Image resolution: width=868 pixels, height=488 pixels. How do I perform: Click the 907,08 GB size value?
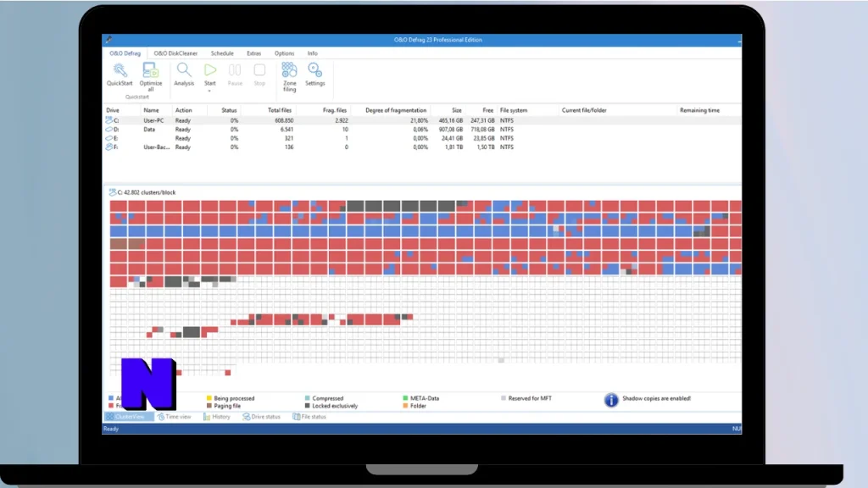(451, 129)
